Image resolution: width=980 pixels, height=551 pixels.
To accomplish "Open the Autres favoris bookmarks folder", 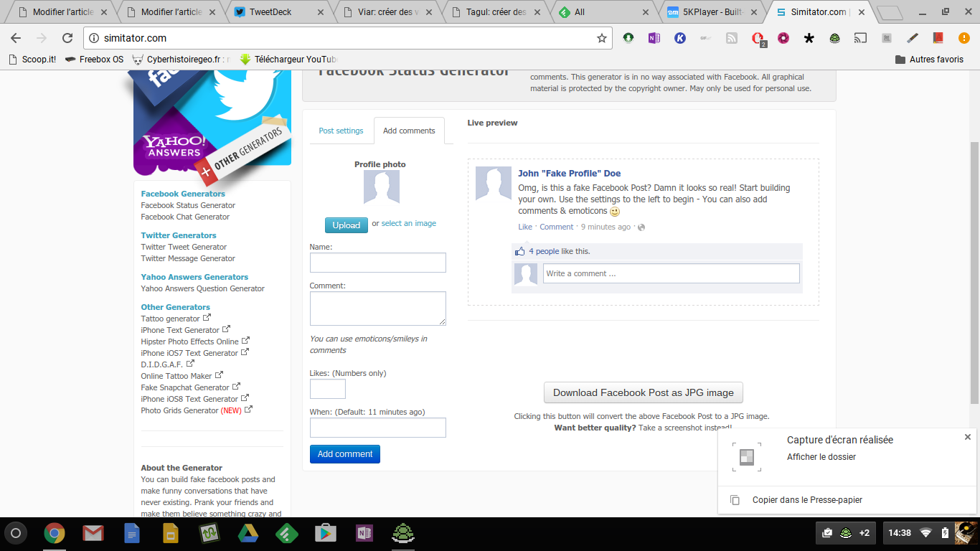I will (929, 60).
